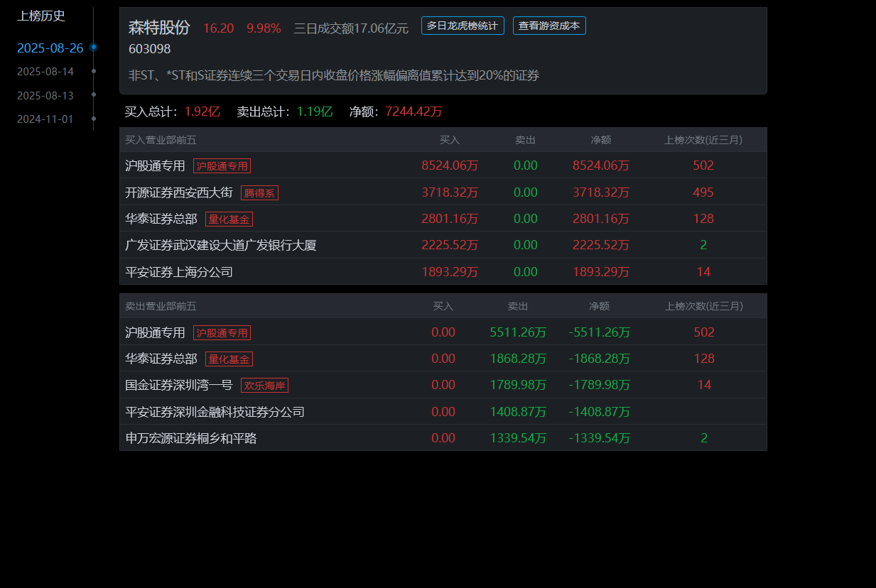
Task: Click sell amount 1789.98万 in 卖出 column
Action: (x=518, y=385)
